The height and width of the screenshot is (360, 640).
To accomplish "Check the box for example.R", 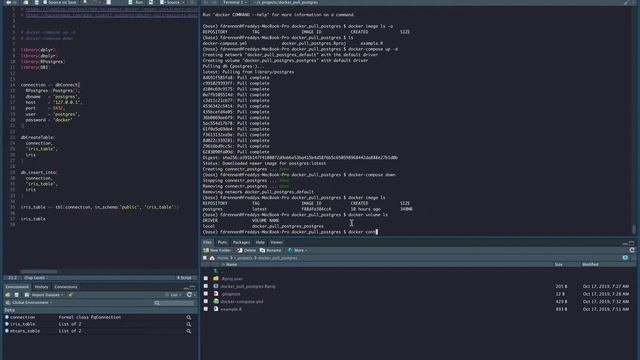I will pos(206,309).
